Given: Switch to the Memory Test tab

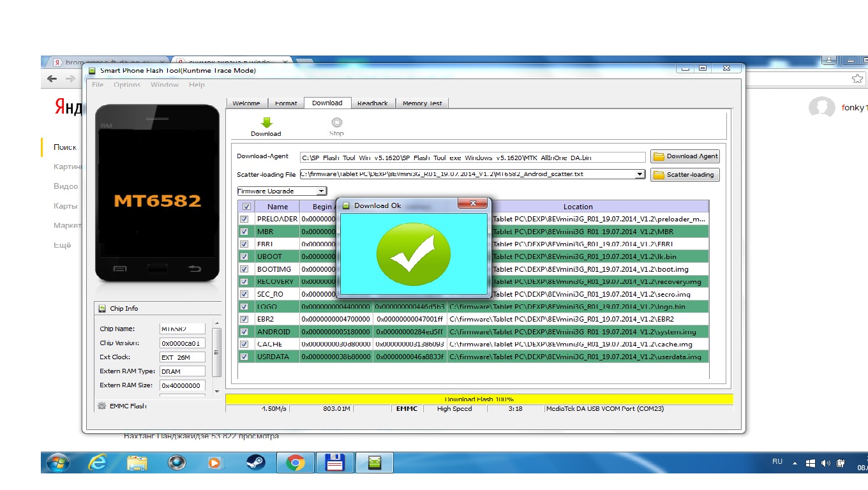Looking at the screenshot, I should pos(422,103).
